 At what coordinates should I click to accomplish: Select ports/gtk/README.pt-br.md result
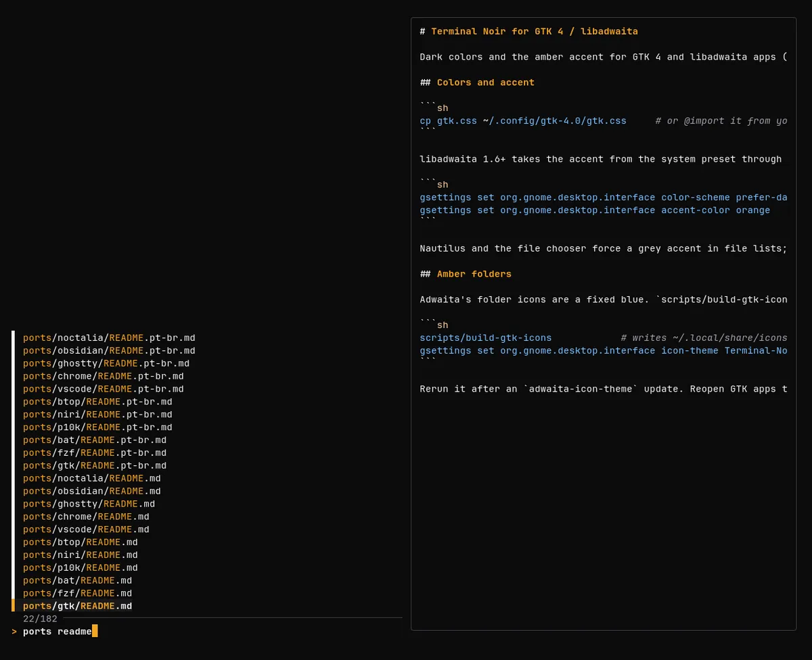click(x=95, y=465)
